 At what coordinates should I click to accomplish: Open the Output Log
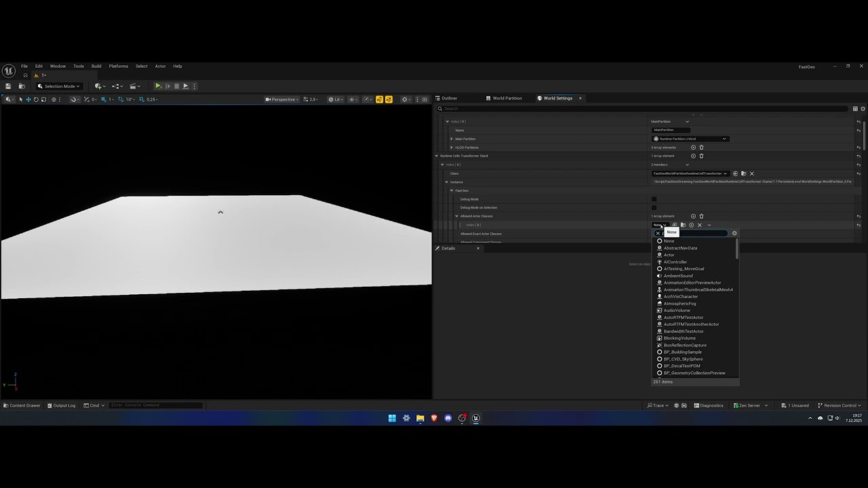61,405
